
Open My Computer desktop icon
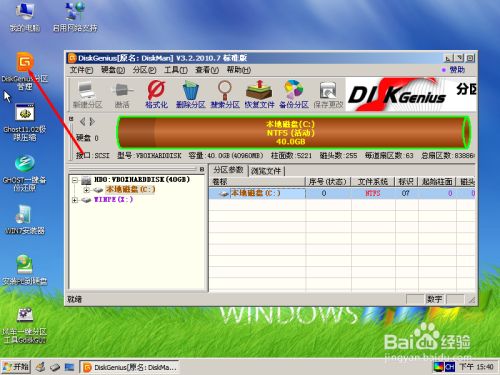coord(25,17)
